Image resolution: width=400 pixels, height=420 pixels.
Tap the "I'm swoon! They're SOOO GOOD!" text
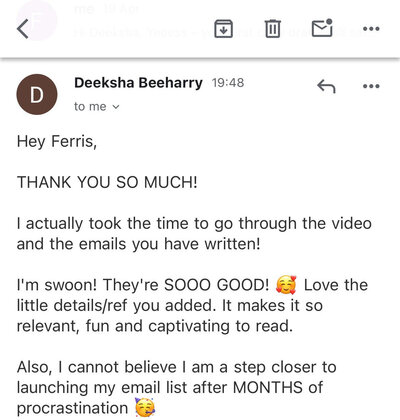(x=143, y=285)
